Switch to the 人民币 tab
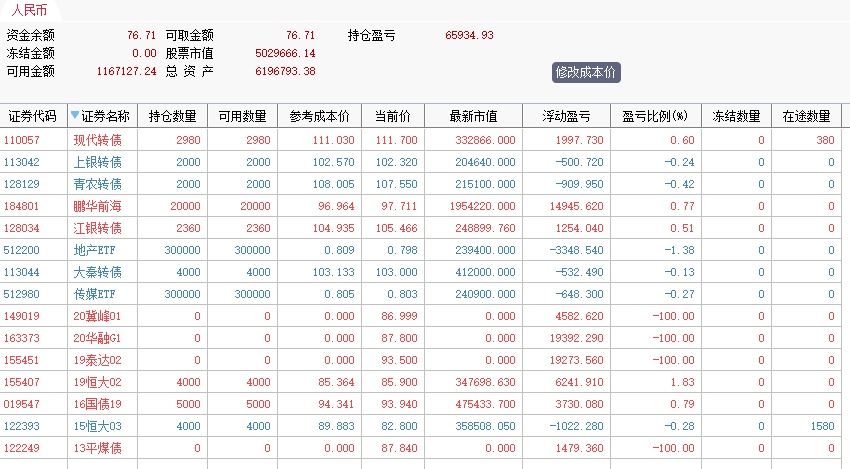The height and width of the screenshot is (469, 850). pos(32,11)
